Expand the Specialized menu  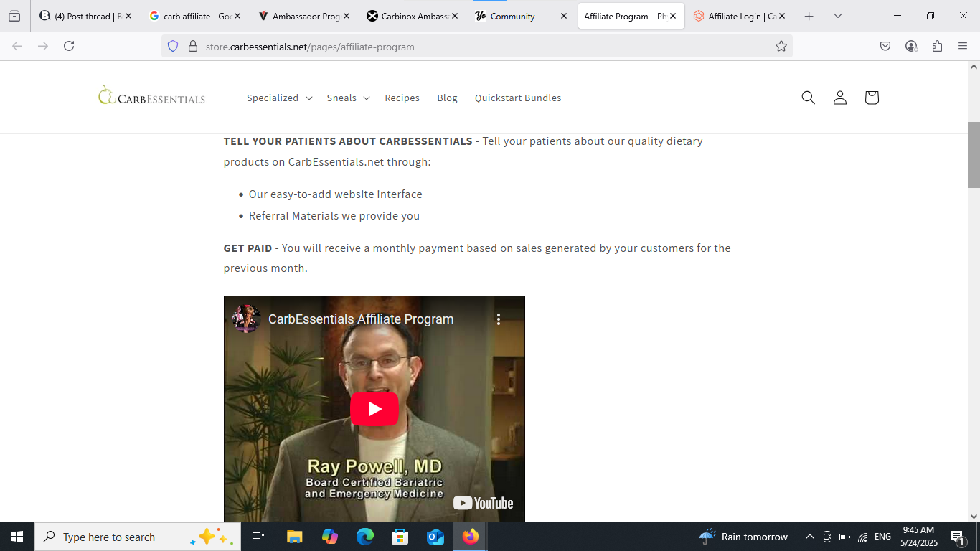(x=280, y=98)
